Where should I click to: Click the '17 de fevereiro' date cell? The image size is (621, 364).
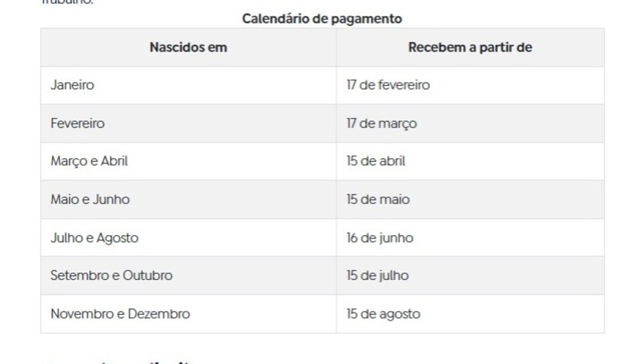pos(471,85)
